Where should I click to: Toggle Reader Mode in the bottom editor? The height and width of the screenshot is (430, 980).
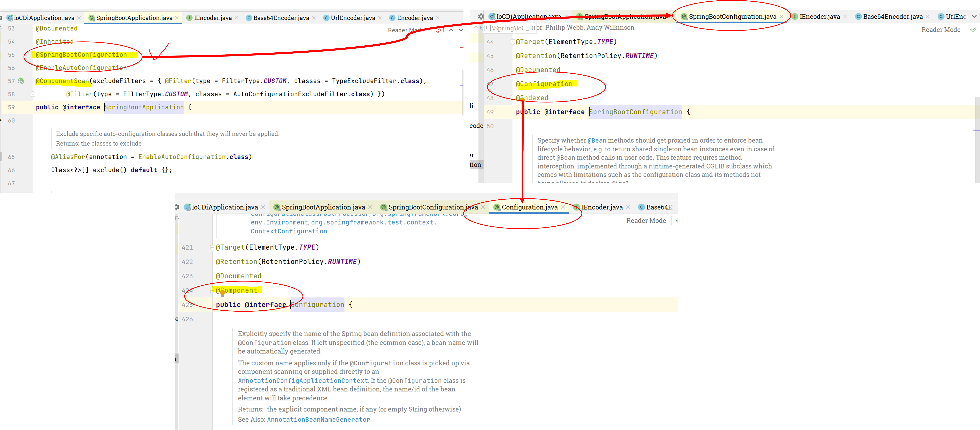(x=646, y=220)
